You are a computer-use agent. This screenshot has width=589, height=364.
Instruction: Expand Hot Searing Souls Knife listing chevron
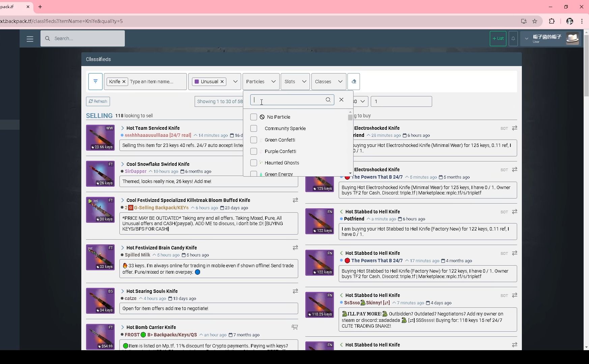click(122, 291)
